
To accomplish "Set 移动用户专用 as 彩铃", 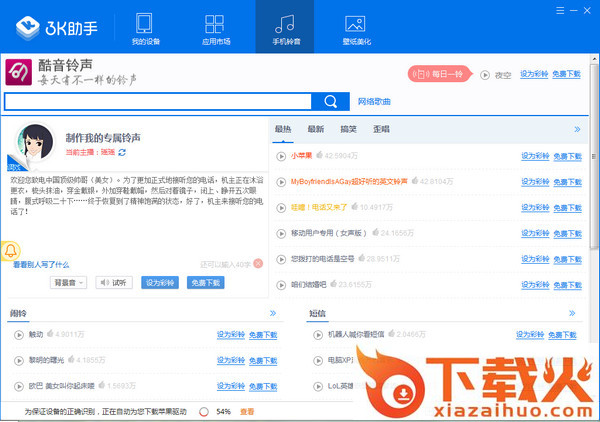I will coord(535,233).
